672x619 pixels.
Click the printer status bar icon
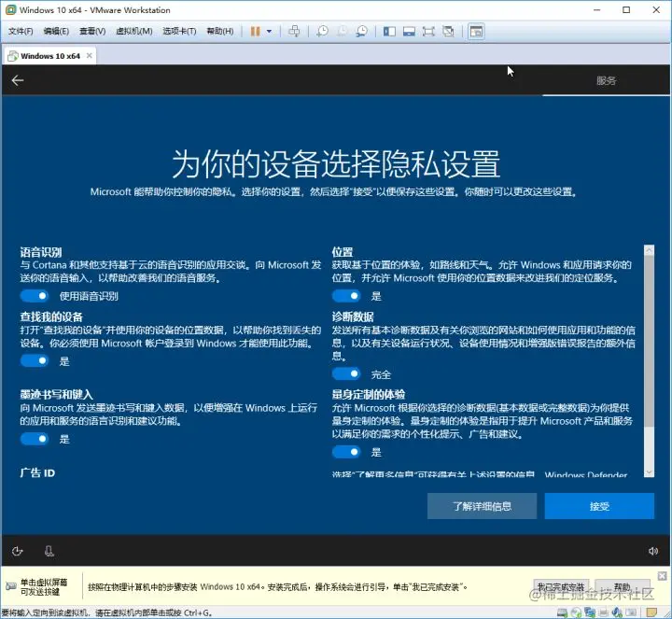pos(604,612)
